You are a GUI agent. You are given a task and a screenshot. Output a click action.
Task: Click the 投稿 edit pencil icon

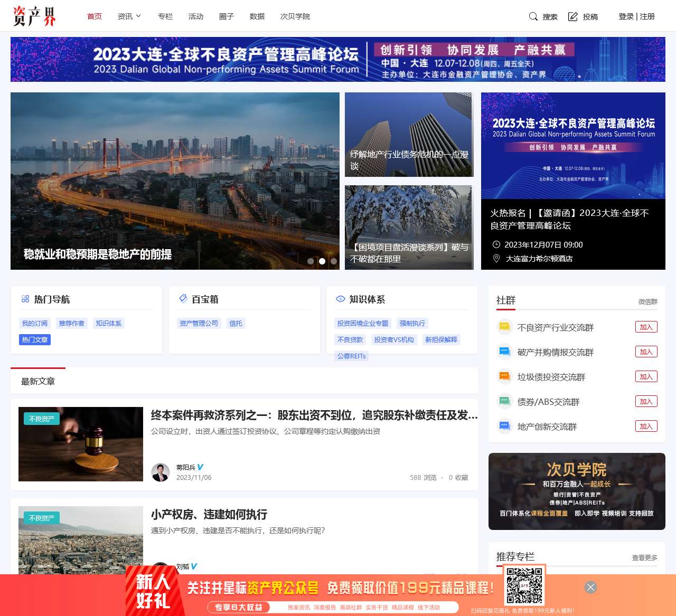(573, 16)
